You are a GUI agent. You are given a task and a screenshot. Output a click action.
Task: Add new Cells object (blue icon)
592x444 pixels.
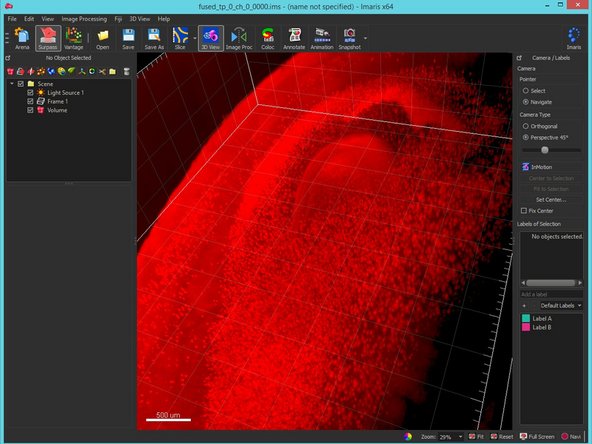[x=51, y=71]
